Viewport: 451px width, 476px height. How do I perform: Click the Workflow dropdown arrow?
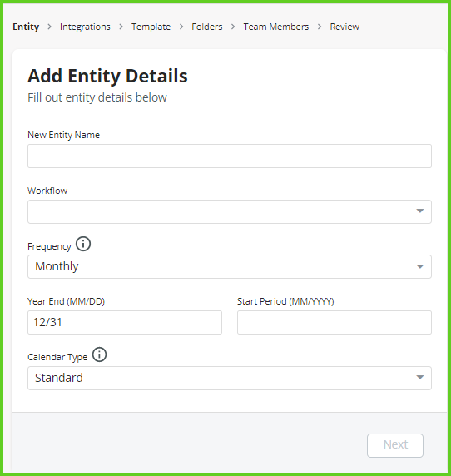click(419, 211)
